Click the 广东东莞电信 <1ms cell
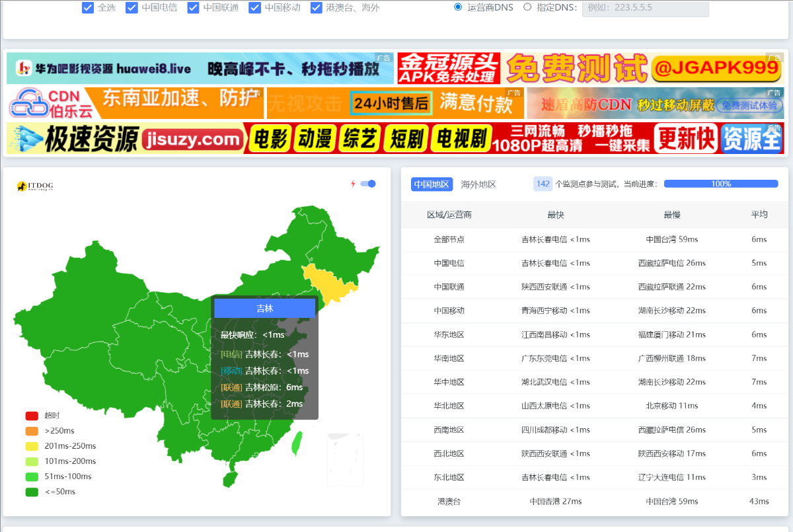This screenshot has height=532, width=793. pos(556,358)
